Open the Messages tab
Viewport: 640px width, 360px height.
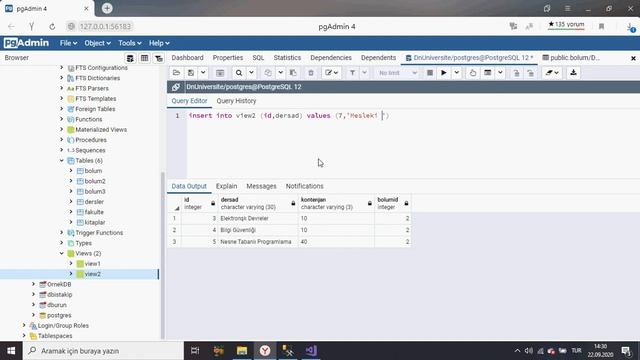point(261,186)
